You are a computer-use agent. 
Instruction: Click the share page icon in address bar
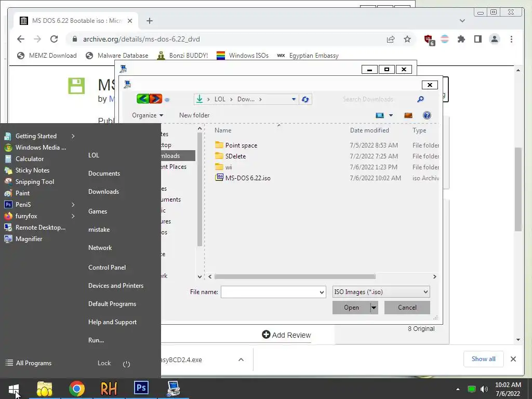pos(391,39)
